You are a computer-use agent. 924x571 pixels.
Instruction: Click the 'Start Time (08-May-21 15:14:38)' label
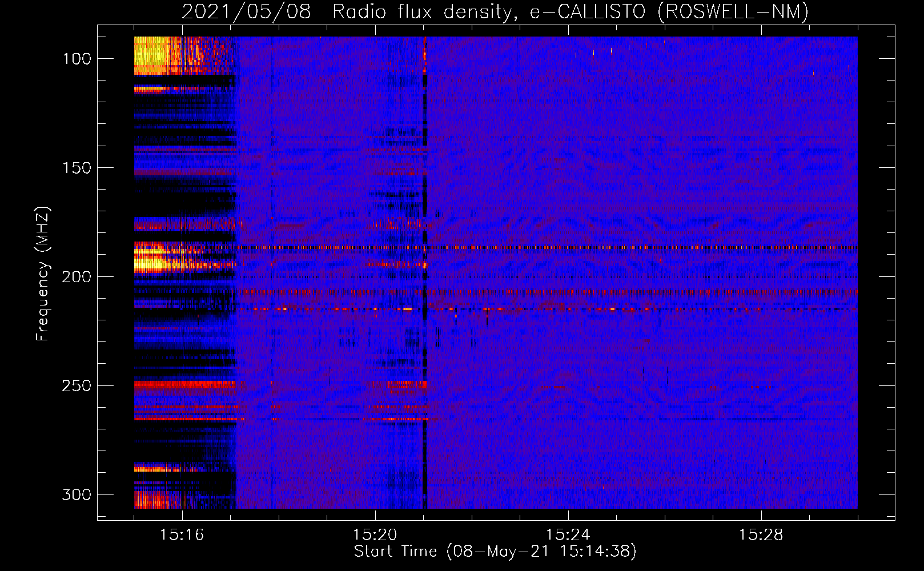[495, 552]
